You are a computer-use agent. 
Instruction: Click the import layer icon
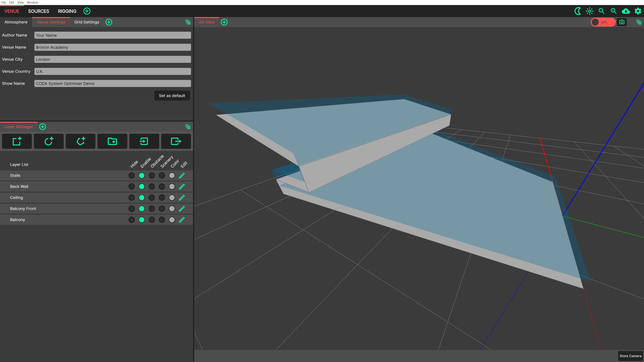tap(144, 141)
